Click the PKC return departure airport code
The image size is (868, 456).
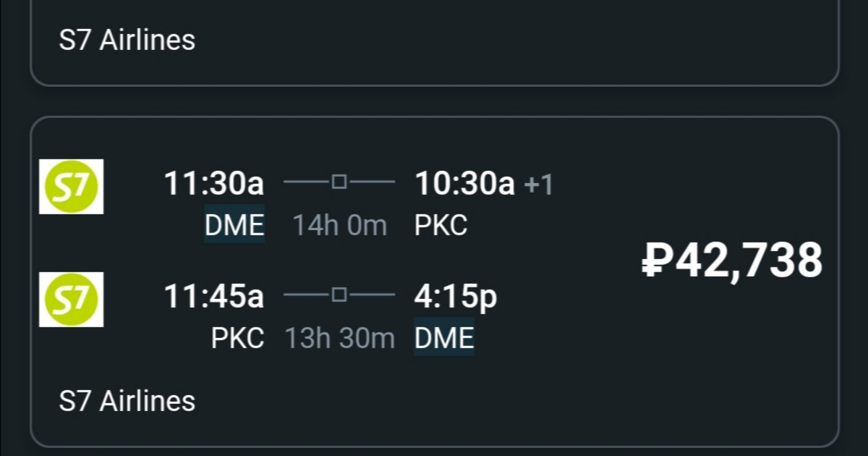pos(238,338)
